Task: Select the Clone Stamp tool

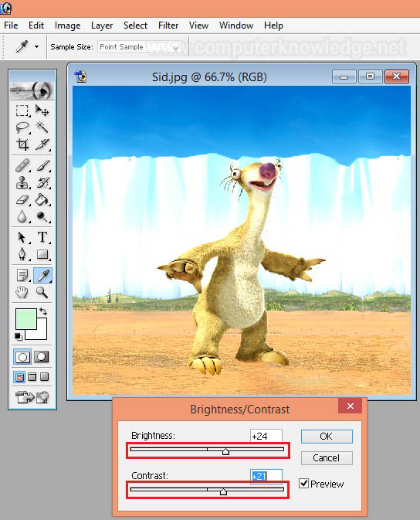Action: coord(22,182)
